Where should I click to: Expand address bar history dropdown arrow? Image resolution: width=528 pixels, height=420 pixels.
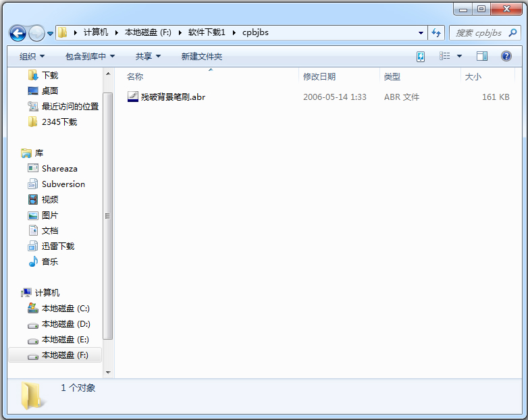tap(421, 32)
